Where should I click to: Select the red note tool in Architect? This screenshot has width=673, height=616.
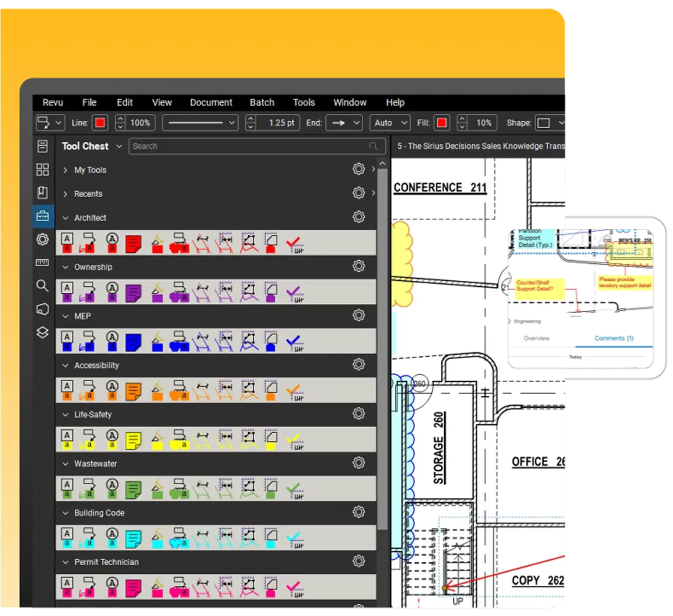[x=133, y=245]
